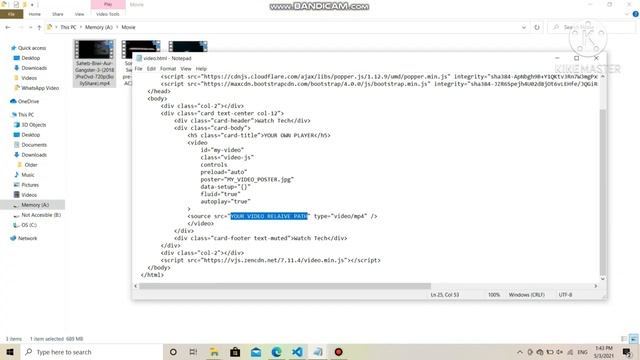
Task: Switch Explorer to large icons view
Action: [633, 339]
